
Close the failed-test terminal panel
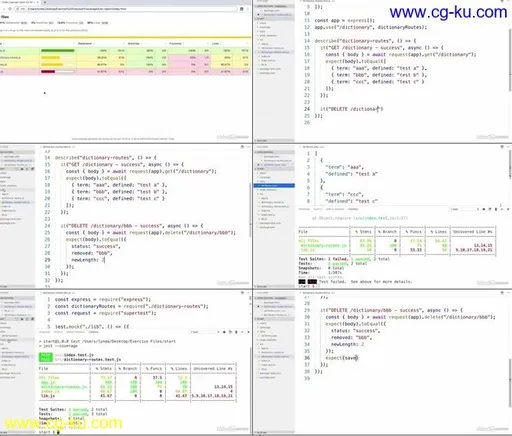(x=508, y=209)
